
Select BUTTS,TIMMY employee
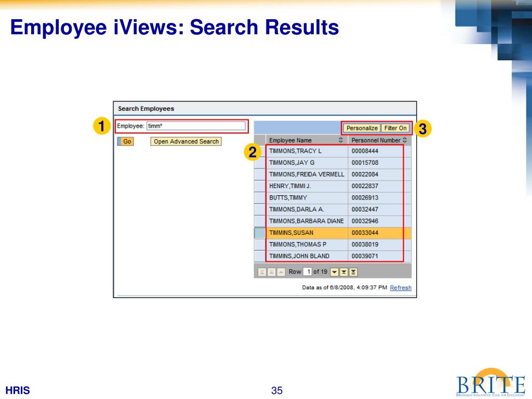pos(288,198)
